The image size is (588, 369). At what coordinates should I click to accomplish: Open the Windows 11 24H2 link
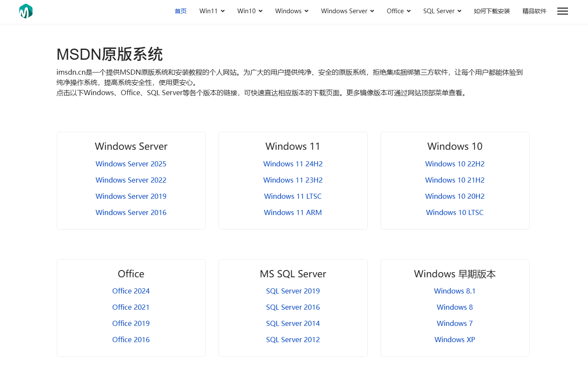pyautogui.click(x=293, y=164)
